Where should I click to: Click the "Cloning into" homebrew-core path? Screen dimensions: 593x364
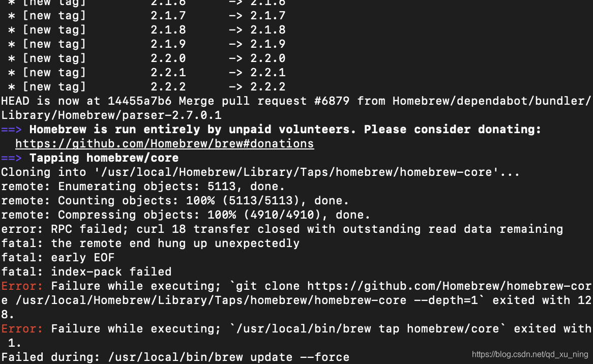[296, 172]
